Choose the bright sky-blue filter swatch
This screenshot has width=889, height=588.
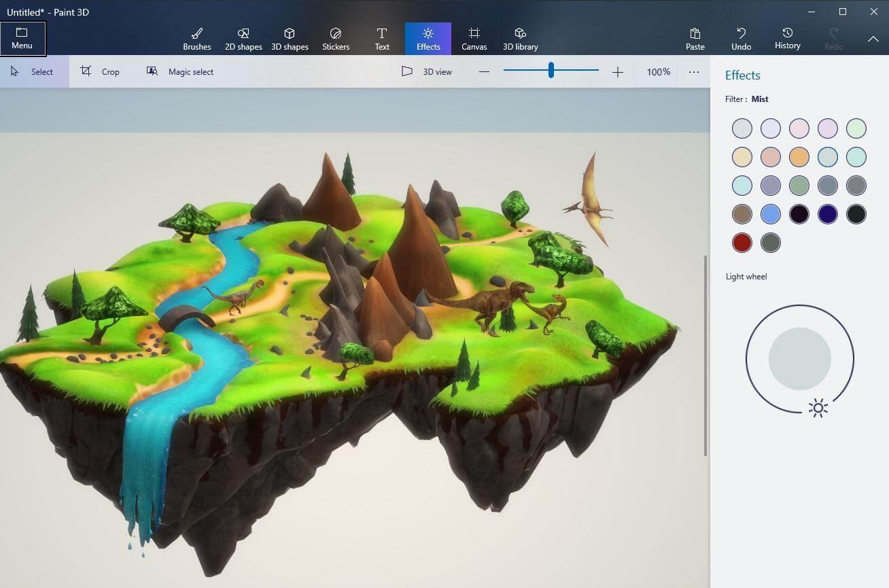point(771,214)
